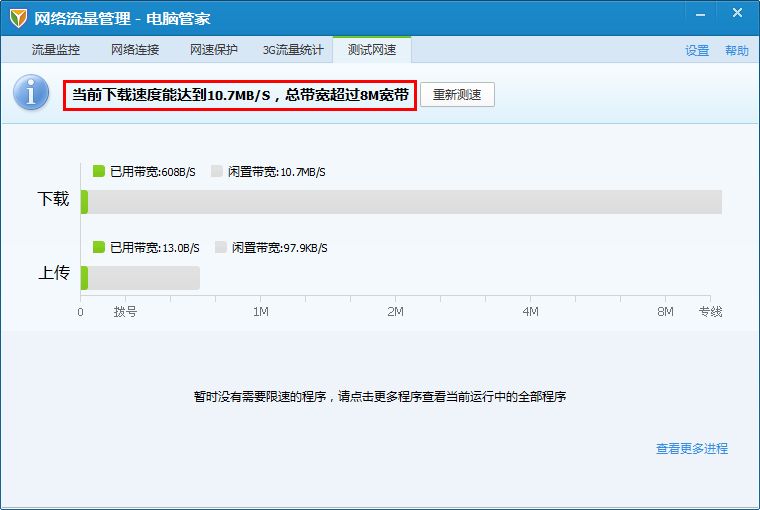Click grey swatch beside 闲置带宽:10.7MB/S
This screenshot has width=760, height=510.
217,171
